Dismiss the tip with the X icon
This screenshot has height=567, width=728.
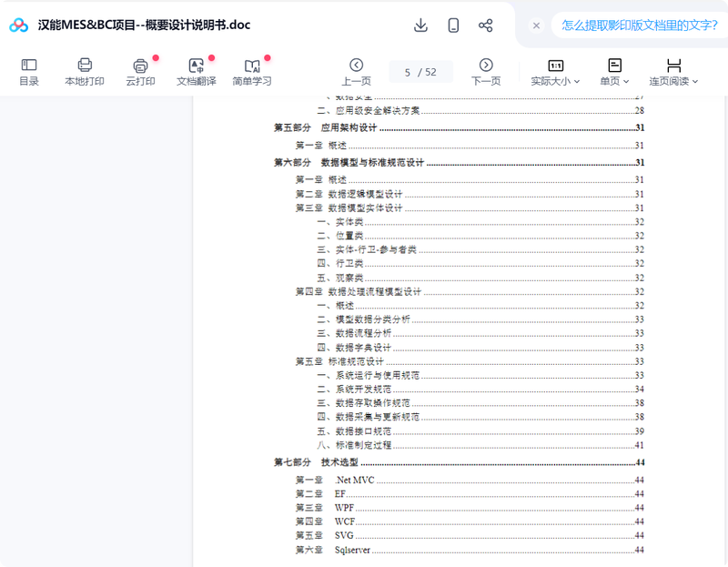click(536, 25)
